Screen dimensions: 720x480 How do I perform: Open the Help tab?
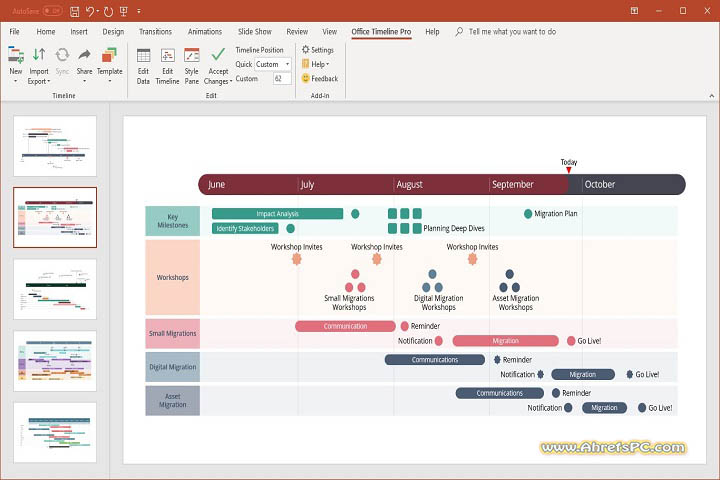[x=432, y=31]
